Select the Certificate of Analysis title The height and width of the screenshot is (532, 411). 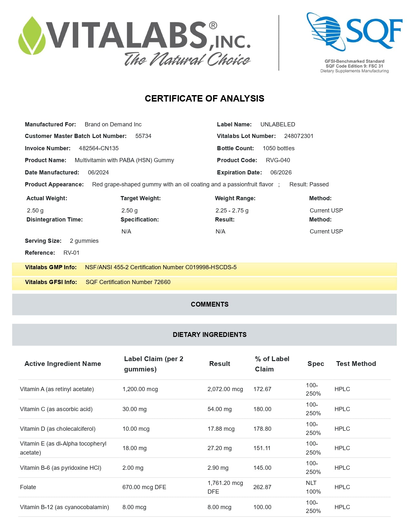(x=204, y=99)
